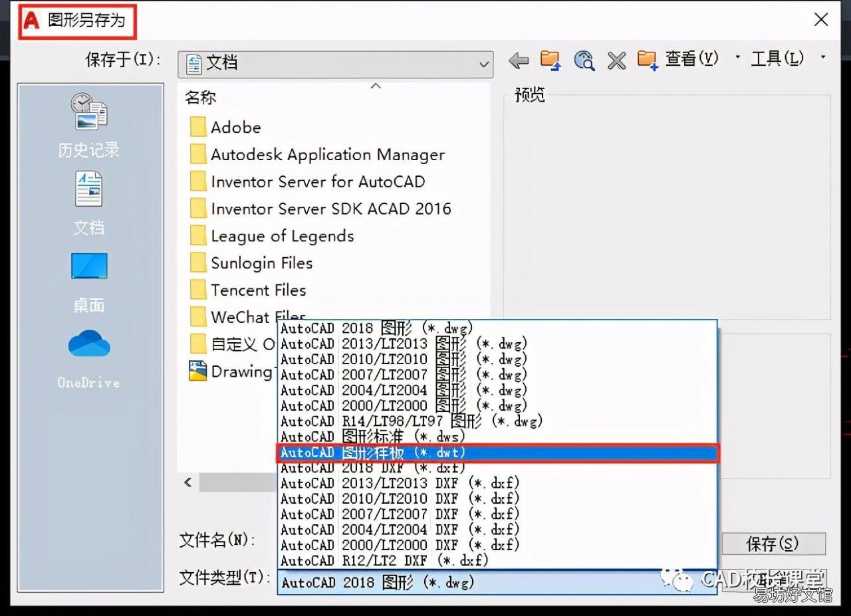This screenshot has width=851, height=616.
Task: Click the 名称 column header
Action: [x=201, y=98]
